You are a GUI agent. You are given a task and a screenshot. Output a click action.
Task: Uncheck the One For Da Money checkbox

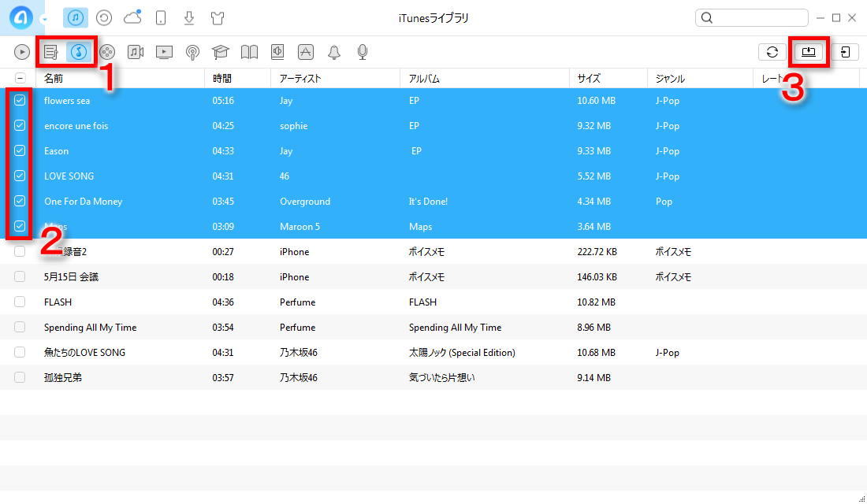pyautogui.click(x=20, y=201)
